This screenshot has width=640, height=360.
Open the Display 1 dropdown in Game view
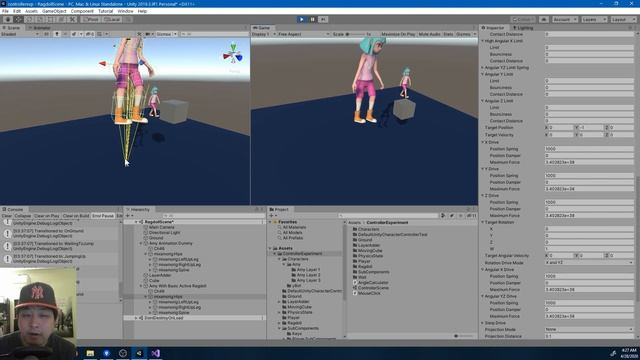[x=263, y=34]
